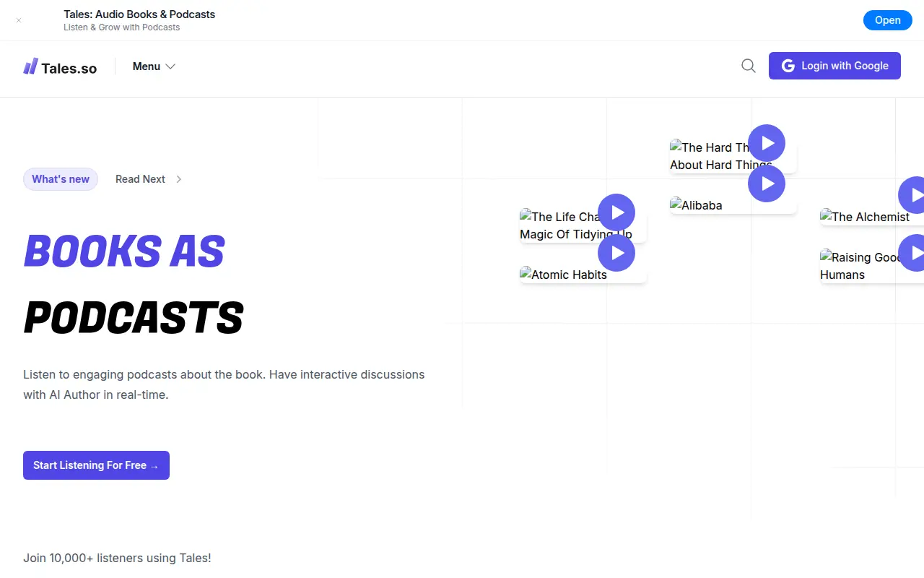Click the Tales: Audio Books & Podcasts title
Image resolution: width=924 pixels, height=578 pixels.
pos(139,14)
